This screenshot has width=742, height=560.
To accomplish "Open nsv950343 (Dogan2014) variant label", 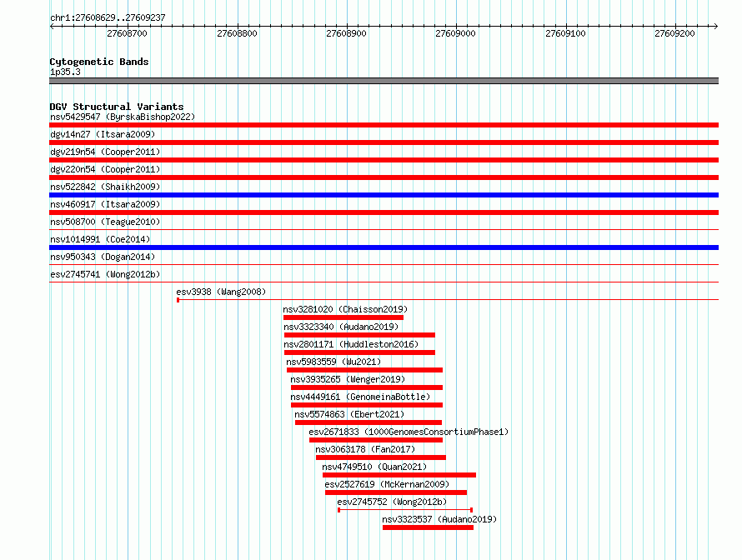I will [103, 257].
